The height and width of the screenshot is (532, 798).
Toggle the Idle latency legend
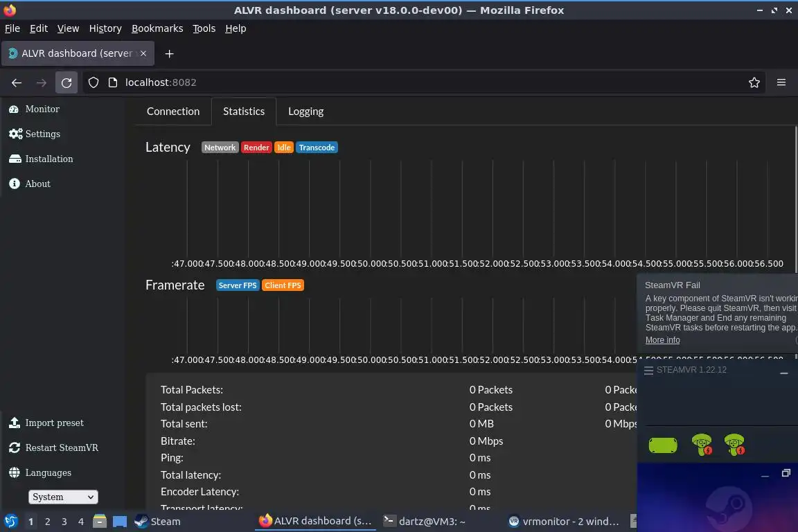tap(284, 148)
